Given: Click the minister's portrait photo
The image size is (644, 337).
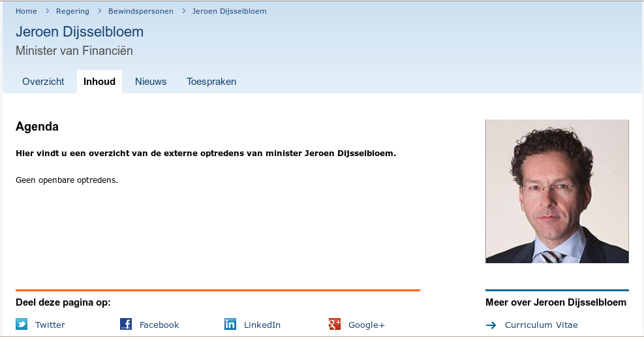Looking at the screenshot, I should [557, 191].
